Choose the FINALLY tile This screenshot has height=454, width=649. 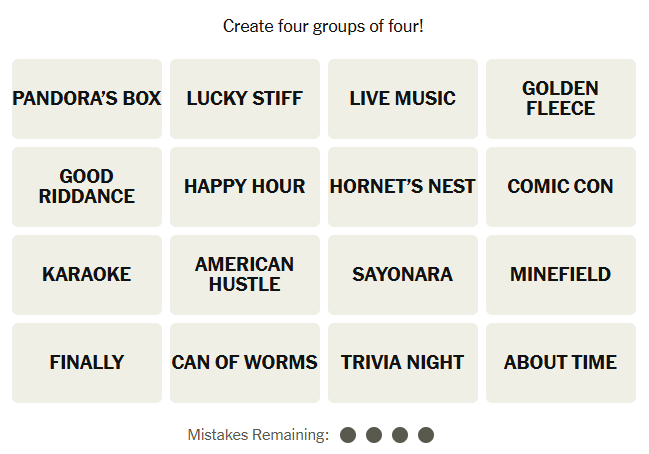click(x=87, y=363)
